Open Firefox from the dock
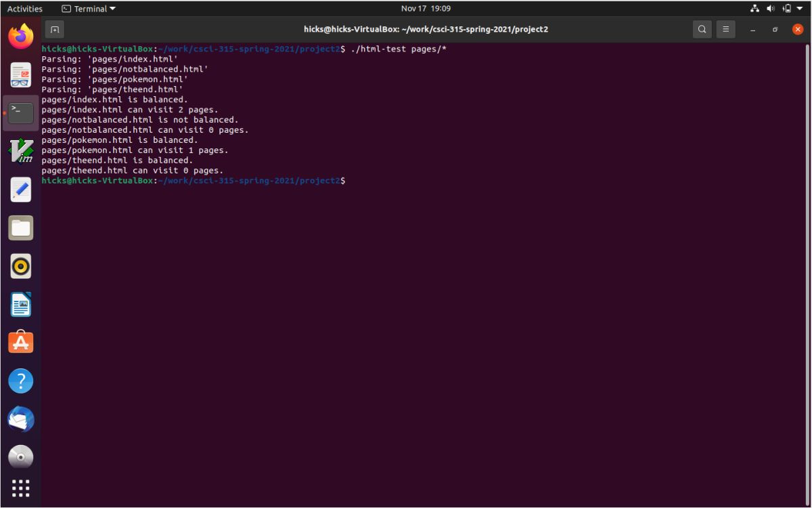 (21, 36)
